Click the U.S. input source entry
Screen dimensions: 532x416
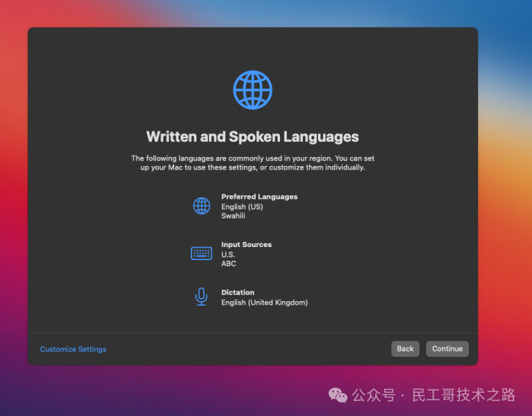(x=228, y=255)
